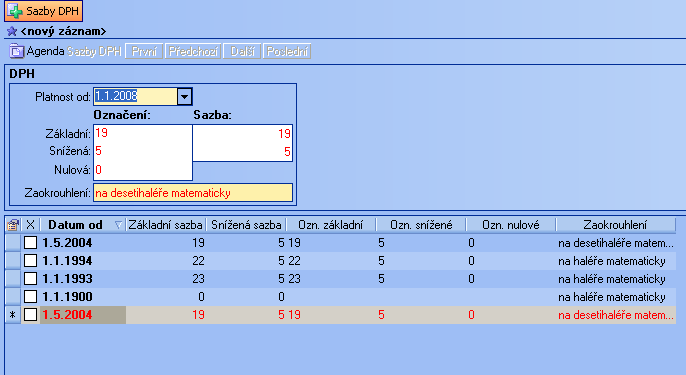
Task: Go to the První record
Action: pyautogui.click(x=144, y=51)
